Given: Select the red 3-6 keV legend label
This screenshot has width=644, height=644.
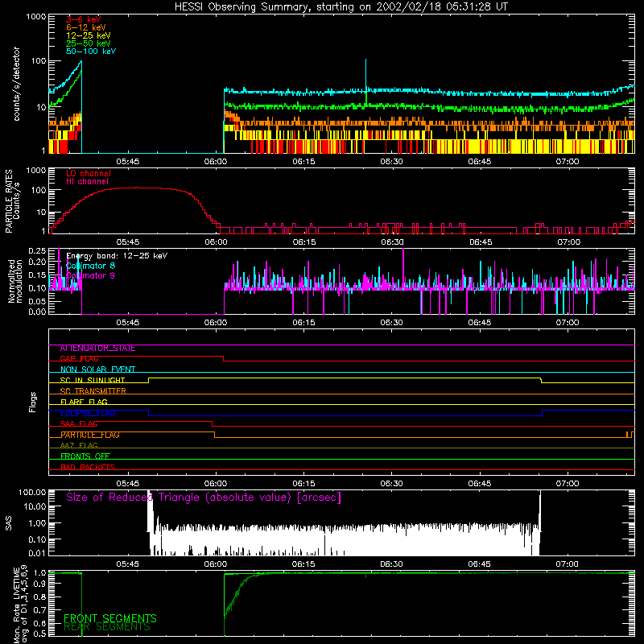Looking at the screenshot, I should [x=83, y=19].
